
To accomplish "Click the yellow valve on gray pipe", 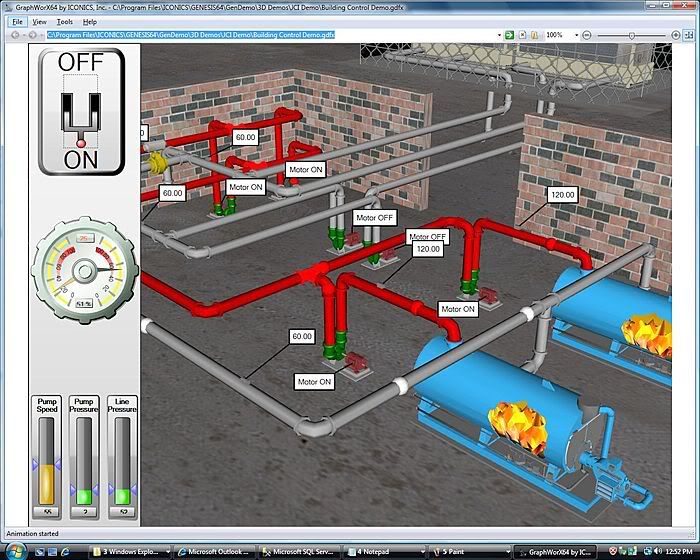I will tap(157, 162).
